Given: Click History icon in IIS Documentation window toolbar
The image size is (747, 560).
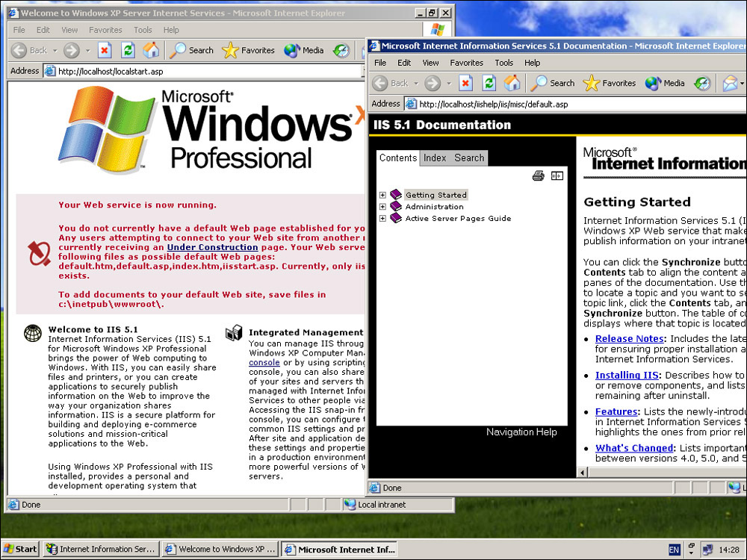Looking at the screenshot, I should click(x=702, y=83).
